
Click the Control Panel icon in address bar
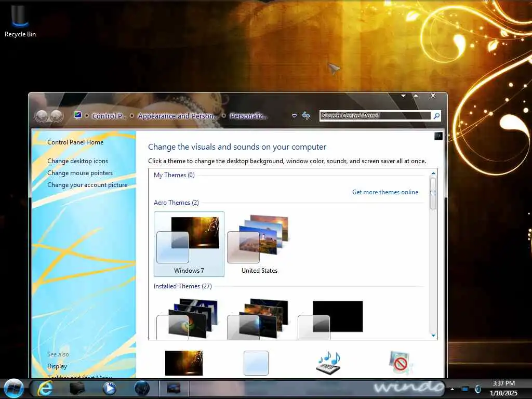point(78,115)
